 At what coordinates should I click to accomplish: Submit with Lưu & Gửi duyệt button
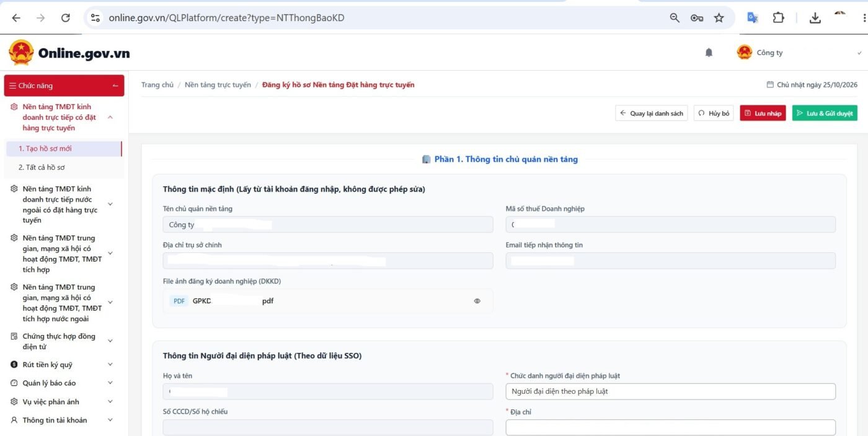pyautogui.click(x=825, y=113)
